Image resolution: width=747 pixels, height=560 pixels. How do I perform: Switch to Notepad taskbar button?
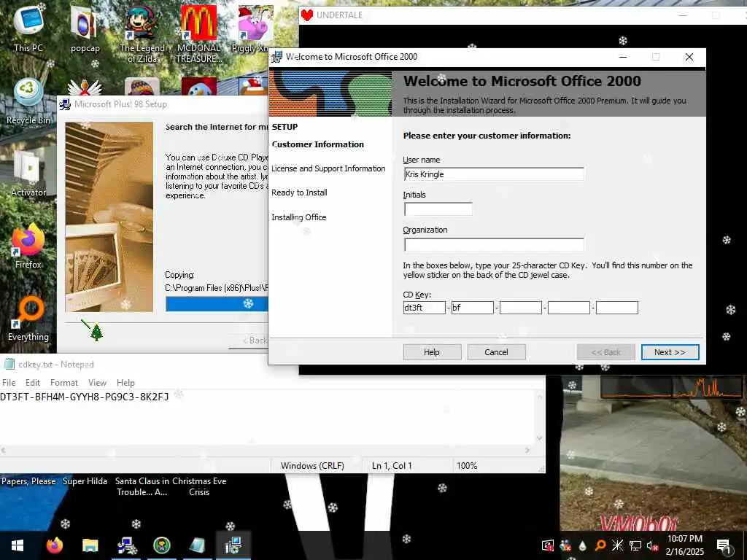click(x=197, y=545)
